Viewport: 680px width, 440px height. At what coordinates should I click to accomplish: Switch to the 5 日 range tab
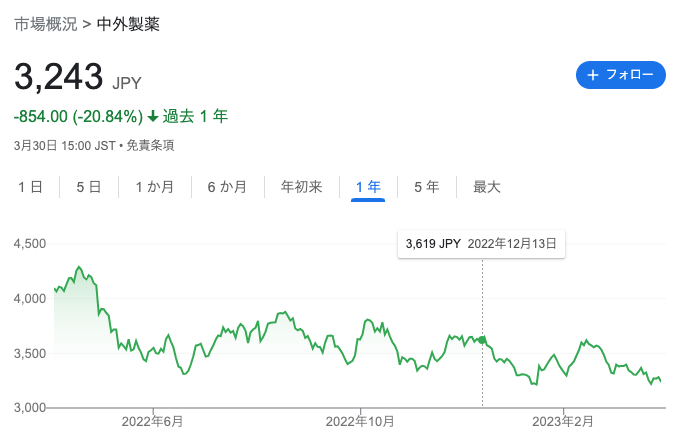point(89,187)
